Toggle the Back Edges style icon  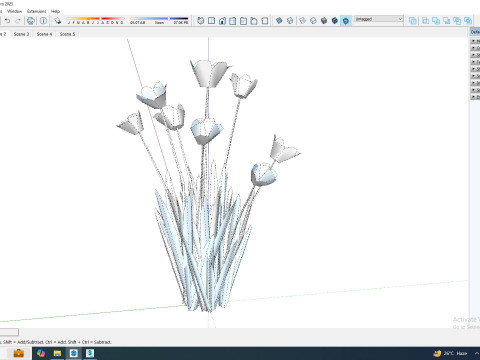click(x=290, y=21)
